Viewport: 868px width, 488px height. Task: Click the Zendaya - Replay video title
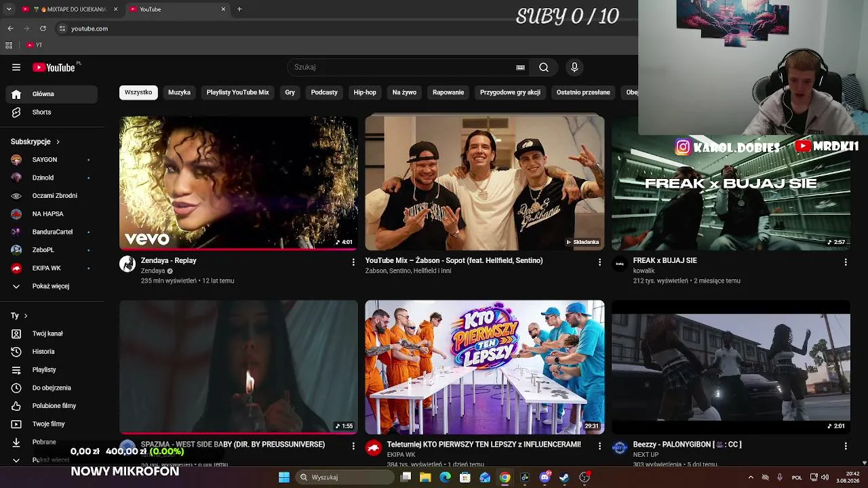tap(169, 260)
